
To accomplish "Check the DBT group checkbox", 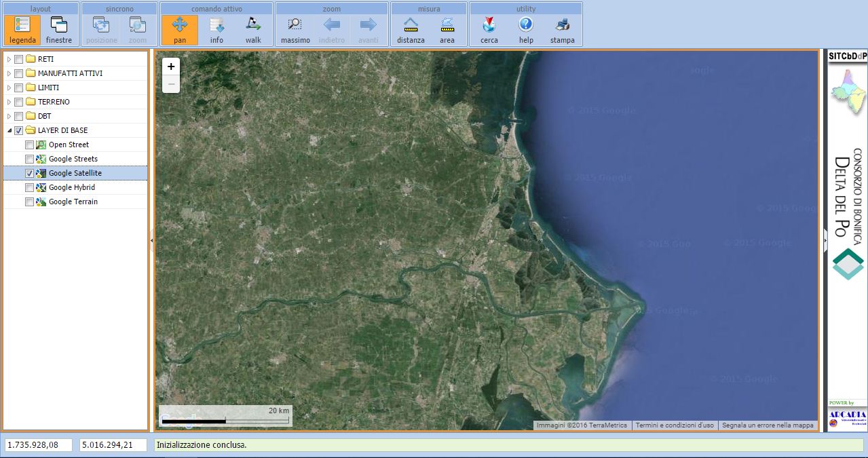I will [x=18, y=116].
